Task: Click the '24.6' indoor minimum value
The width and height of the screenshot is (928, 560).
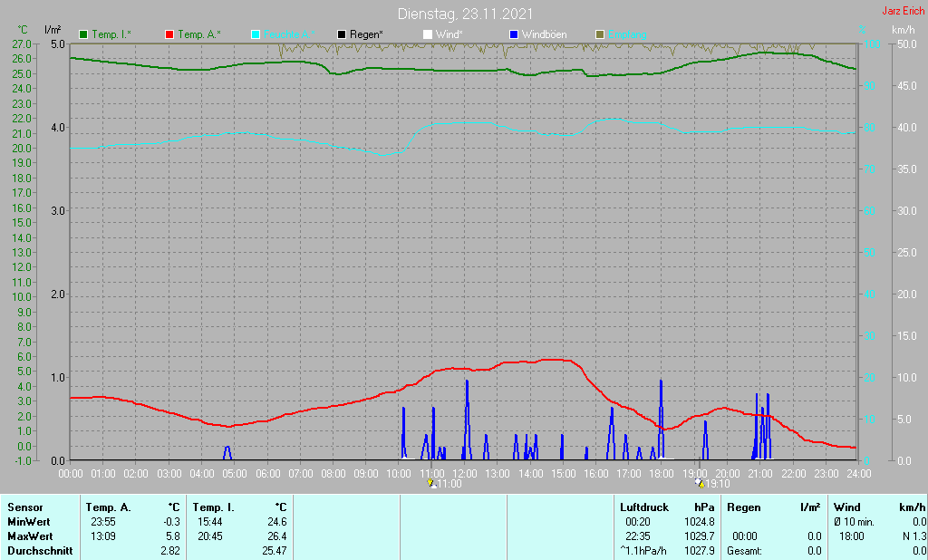Action: point(277,522)
